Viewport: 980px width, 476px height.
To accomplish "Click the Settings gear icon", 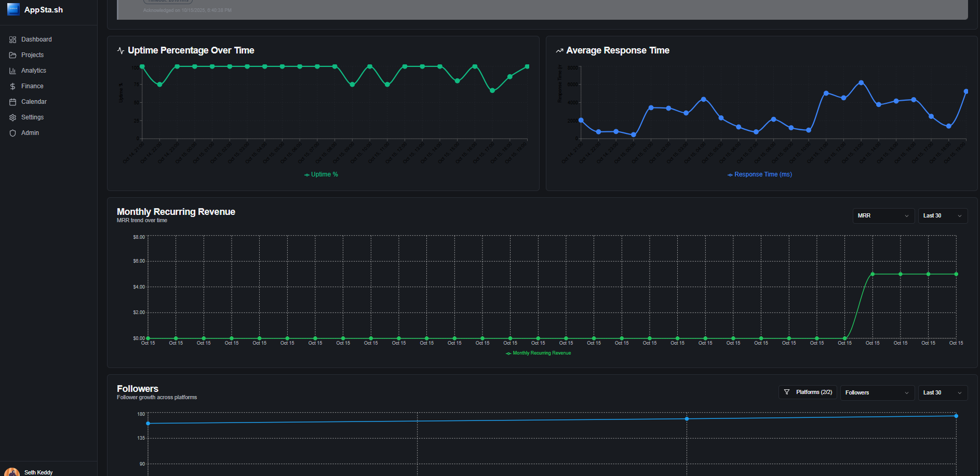I will point(12,117).
